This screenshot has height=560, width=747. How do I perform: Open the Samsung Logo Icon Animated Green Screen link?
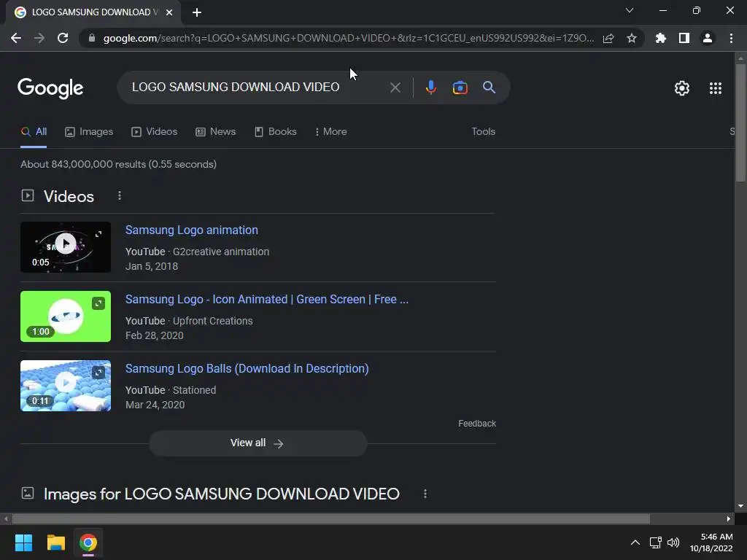[x=267, y=300]
